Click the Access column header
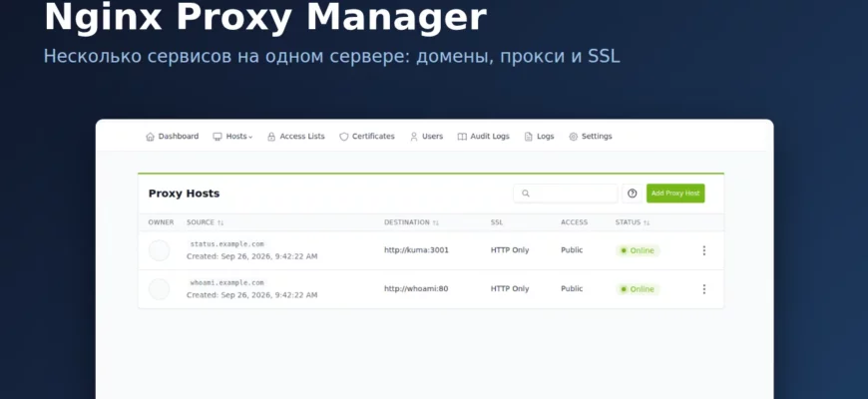This screenshot has height=399, width=868. pos(574,222)
